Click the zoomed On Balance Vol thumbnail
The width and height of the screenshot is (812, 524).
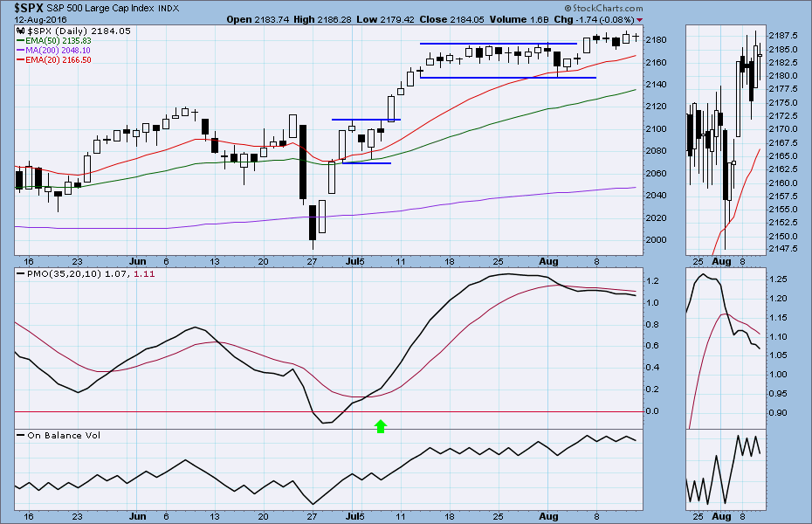(725, 472)
